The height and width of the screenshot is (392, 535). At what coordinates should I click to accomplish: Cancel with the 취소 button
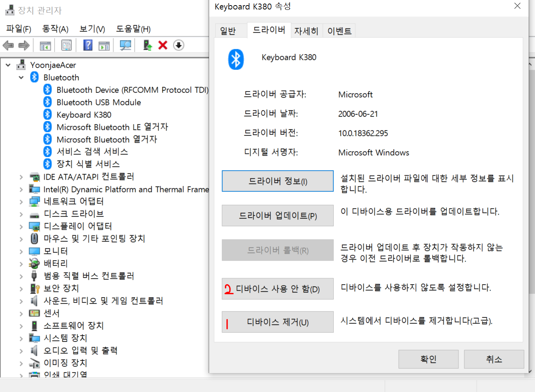[494, 359]
